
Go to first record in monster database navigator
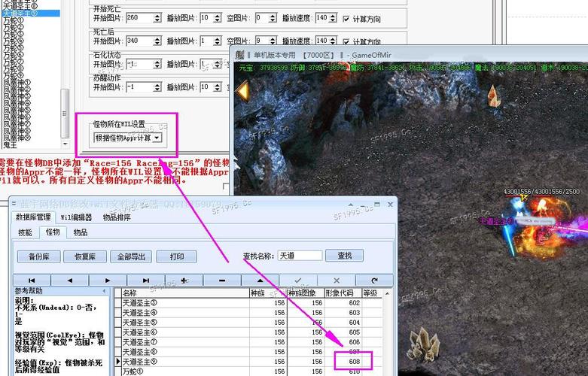(32, 280)
